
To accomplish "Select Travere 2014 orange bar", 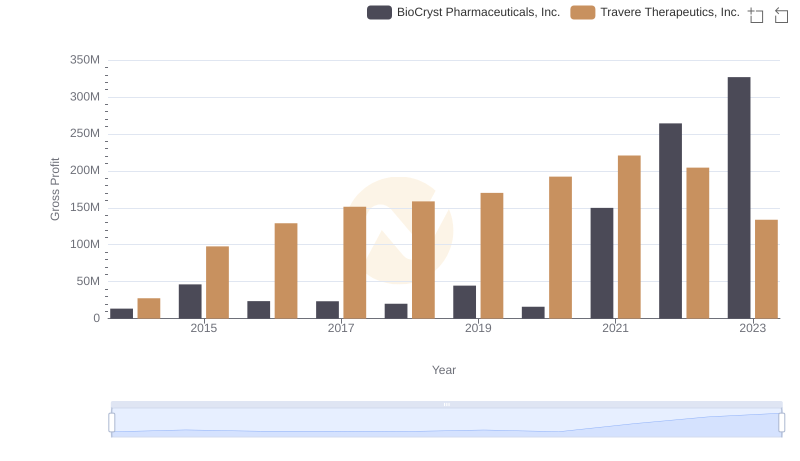I will [x=149, y=309].
